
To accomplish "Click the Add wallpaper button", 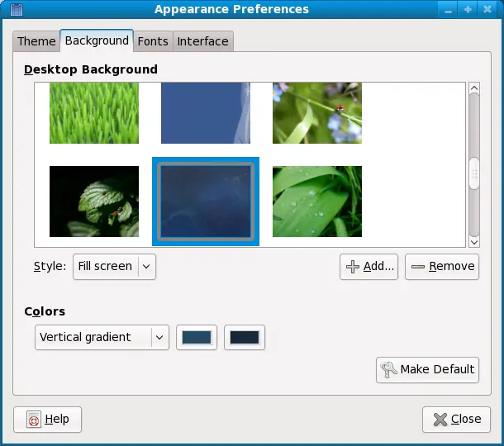I will 369,266.
